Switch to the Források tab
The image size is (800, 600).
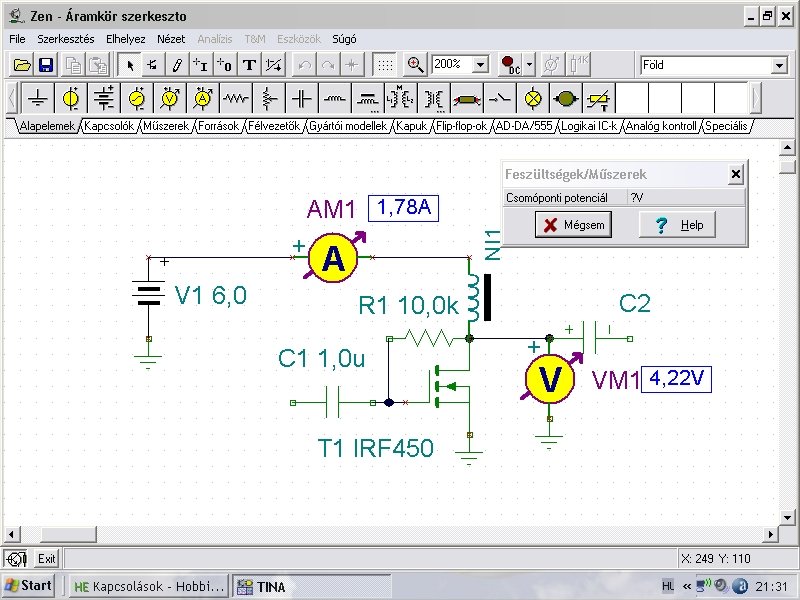tap(219, 126)
